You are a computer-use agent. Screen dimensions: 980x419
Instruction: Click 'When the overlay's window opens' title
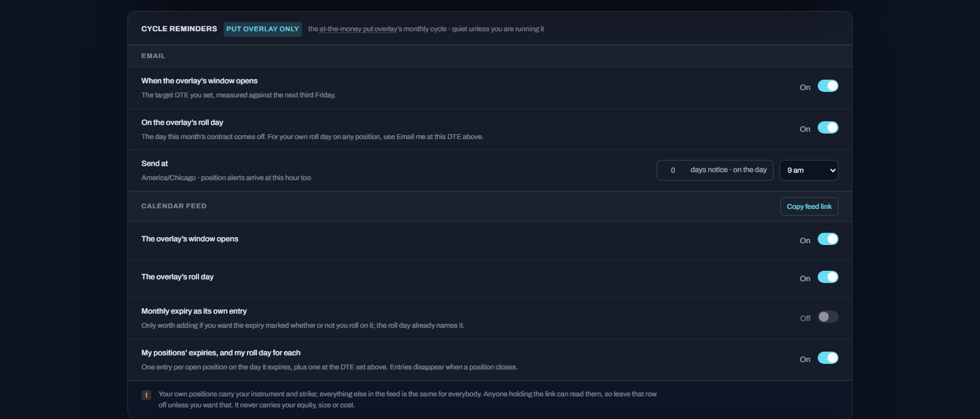[x=199, y=81]
